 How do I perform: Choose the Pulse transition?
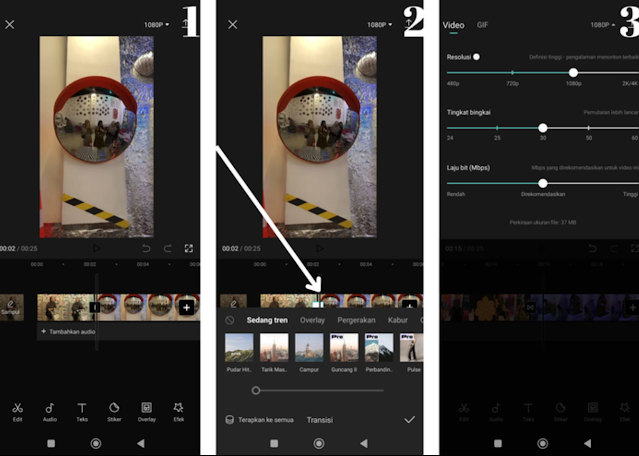coord(412,352)
